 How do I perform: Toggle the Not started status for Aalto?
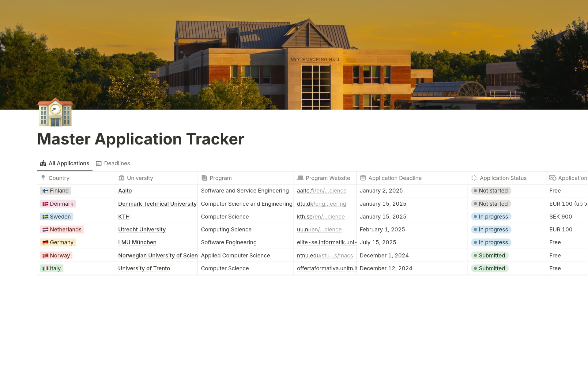click(x=491, y=190)
